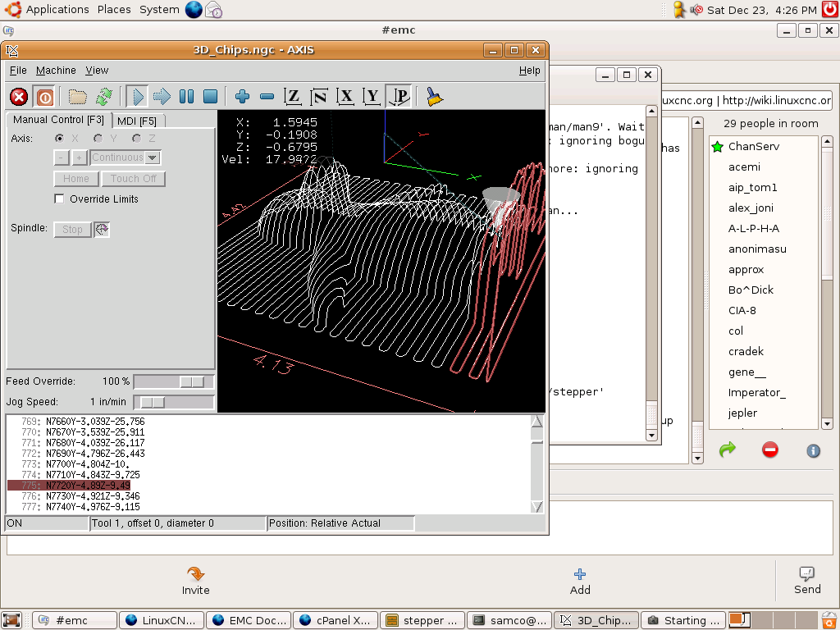Switch to Manual Control [F3] tab

coord(58,120)
